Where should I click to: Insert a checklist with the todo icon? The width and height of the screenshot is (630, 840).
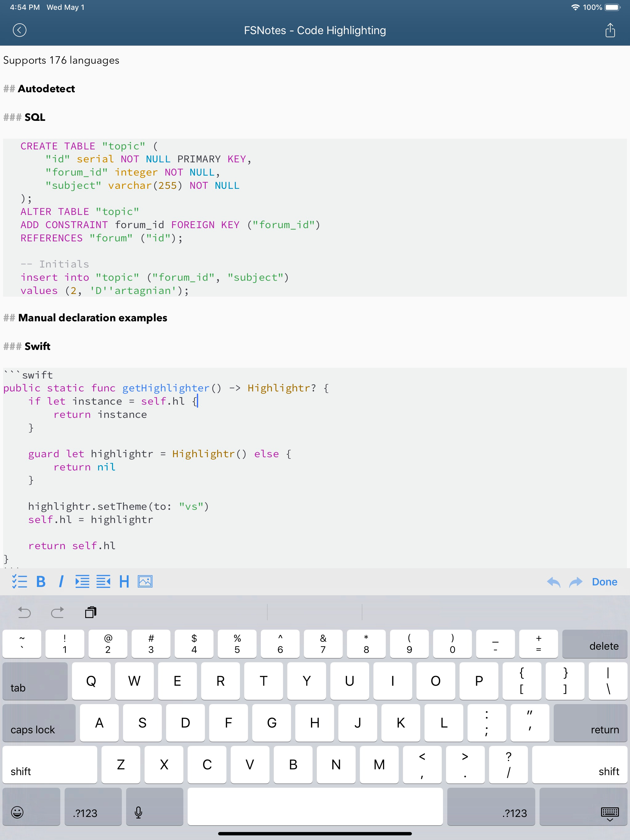click(19, 581)
